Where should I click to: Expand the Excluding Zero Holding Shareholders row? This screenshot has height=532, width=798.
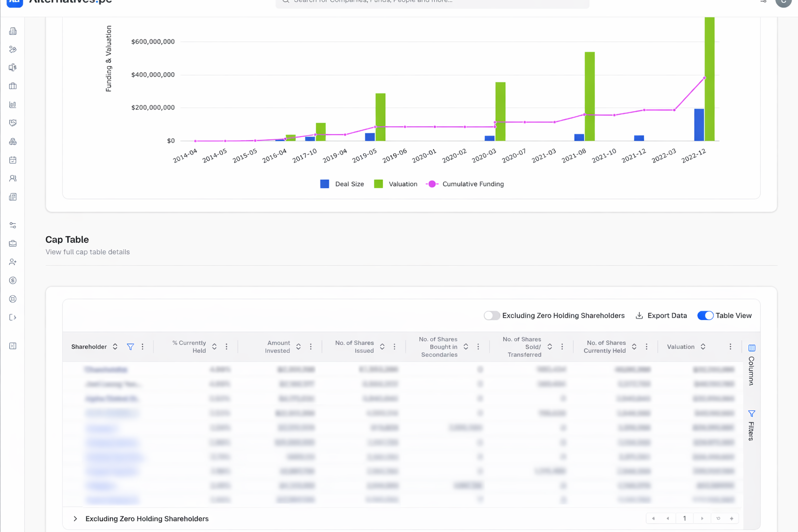coord(75,518)
